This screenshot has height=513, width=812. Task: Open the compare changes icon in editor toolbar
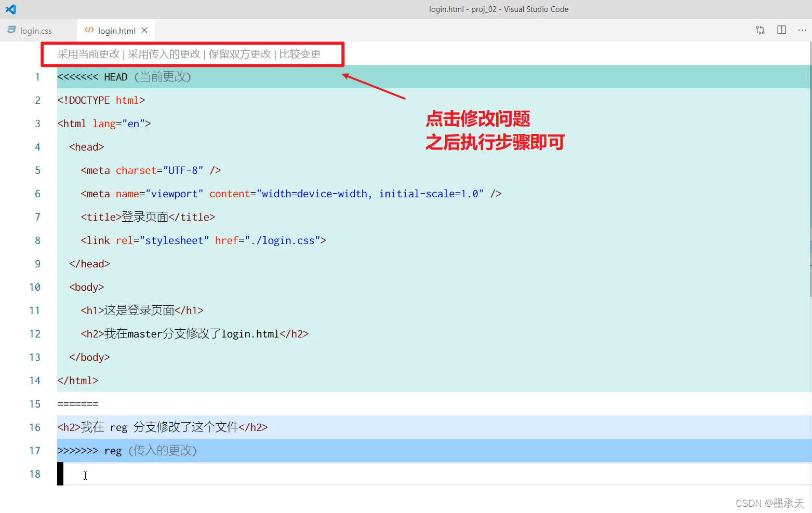coord(760,30)
